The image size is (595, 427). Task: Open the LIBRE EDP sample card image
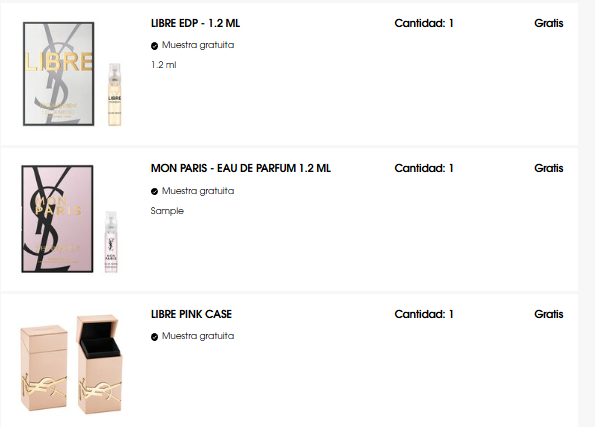point(58,74)
